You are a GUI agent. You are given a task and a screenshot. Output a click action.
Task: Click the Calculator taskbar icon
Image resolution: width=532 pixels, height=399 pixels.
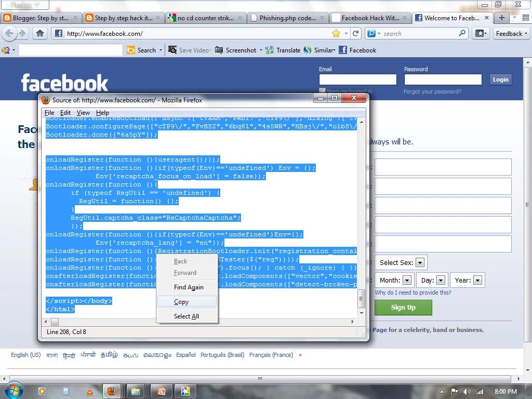(x=66, y=392)
